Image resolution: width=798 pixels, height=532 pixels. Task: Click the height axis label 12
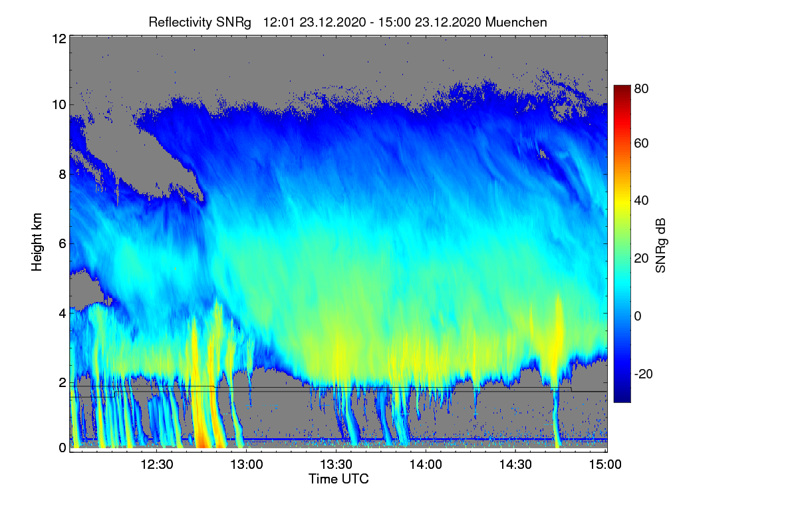tap(59, 39)
